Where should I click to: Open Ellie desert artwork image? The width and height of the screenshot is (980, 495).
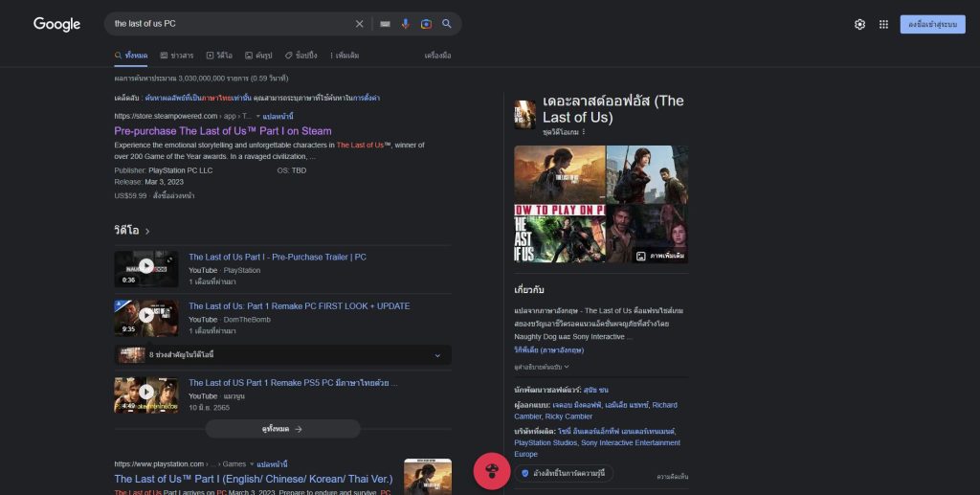pyautogui.click(x=560, y=174)
